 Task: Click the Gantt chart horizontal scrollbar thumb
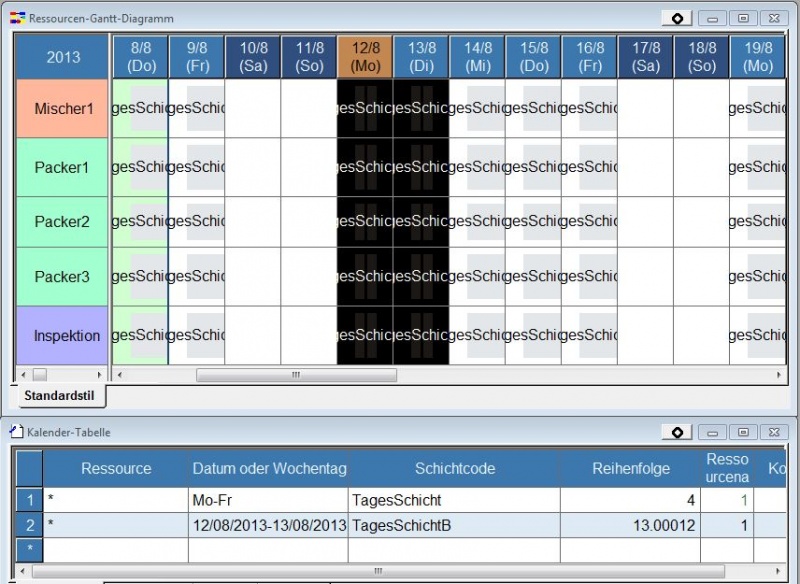tap(296, 375)
